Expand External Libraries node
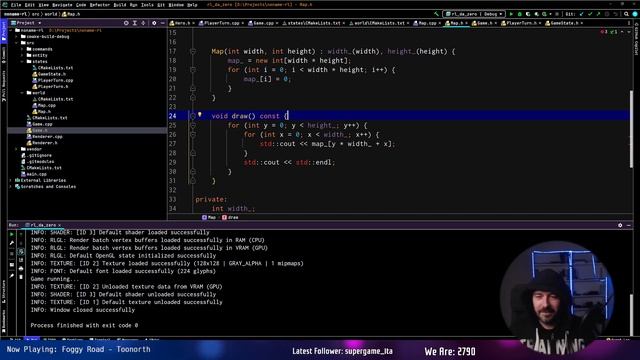Screen dimensions: 640x360 [11, 180]
